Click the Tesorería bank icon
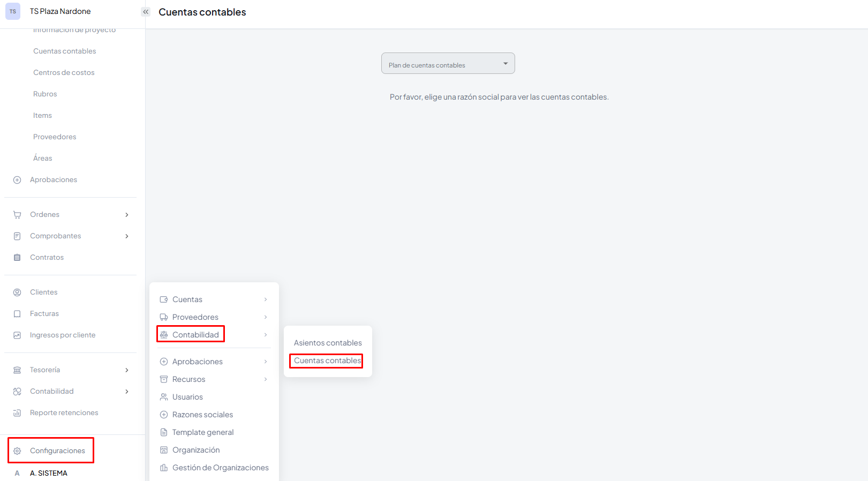This screenshot has width=868, height=481. (x=17, y=370)
